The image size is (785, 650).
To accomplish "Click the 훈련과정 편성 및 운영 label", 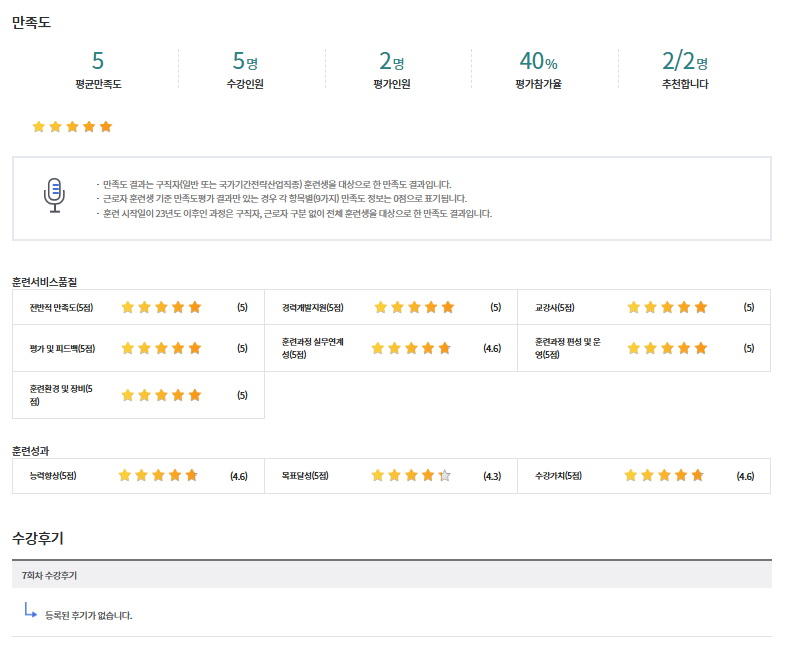I will pyautogui.click(x=567, y=348).
